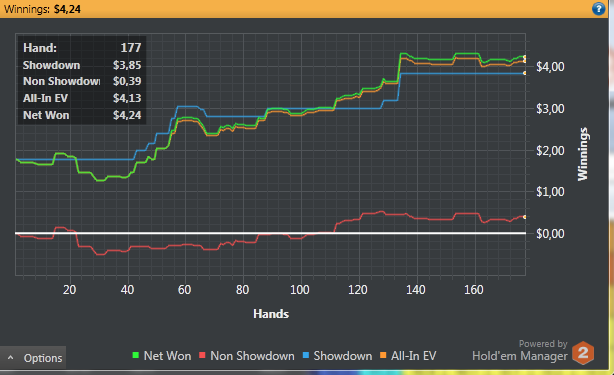
Task: Click the $2,00 y-axis label
Action: pyautogui.click(x=550, y=150)
